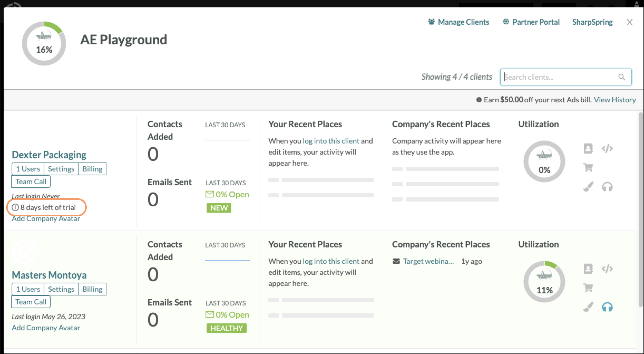Click Team Call for Dexter Packaging
644x354 pixels.
click(31, 181)
